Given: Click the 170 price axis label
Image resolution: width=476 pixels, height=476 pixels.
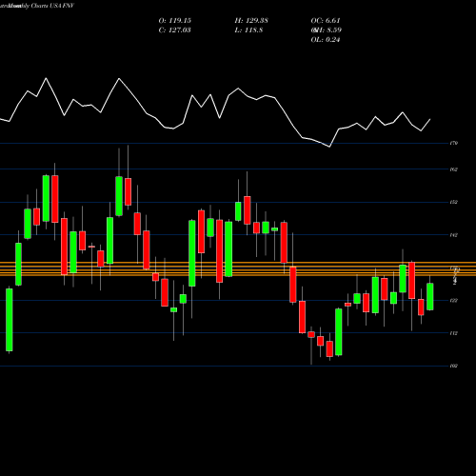Looking at the screenshot, I should [454, 143].
